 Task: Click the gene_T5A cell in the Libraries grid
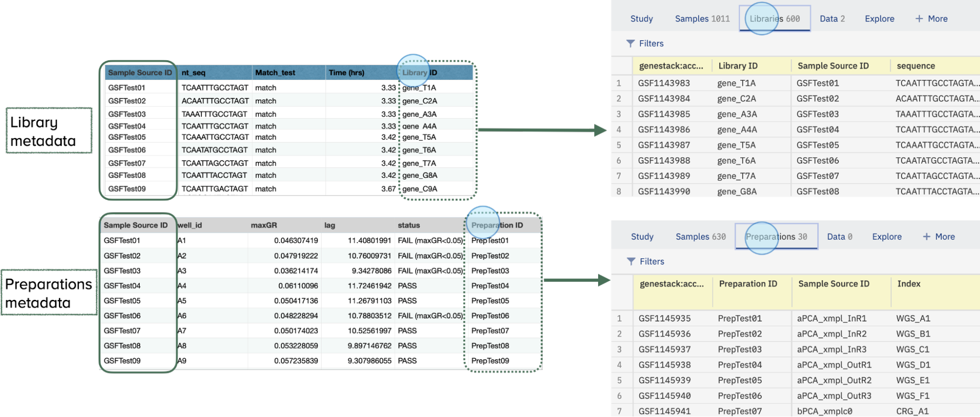click(736, 145)
